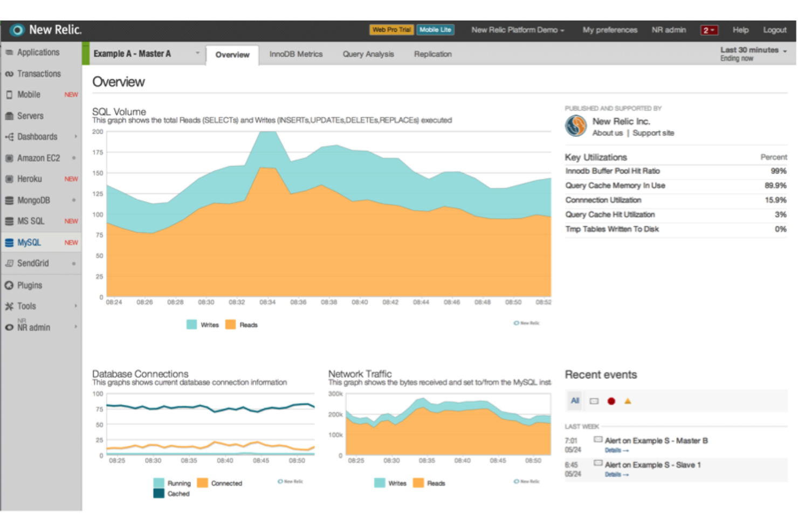
Task: Toggle Reads series in Network Traffic legend
Action: coord(429,483)
